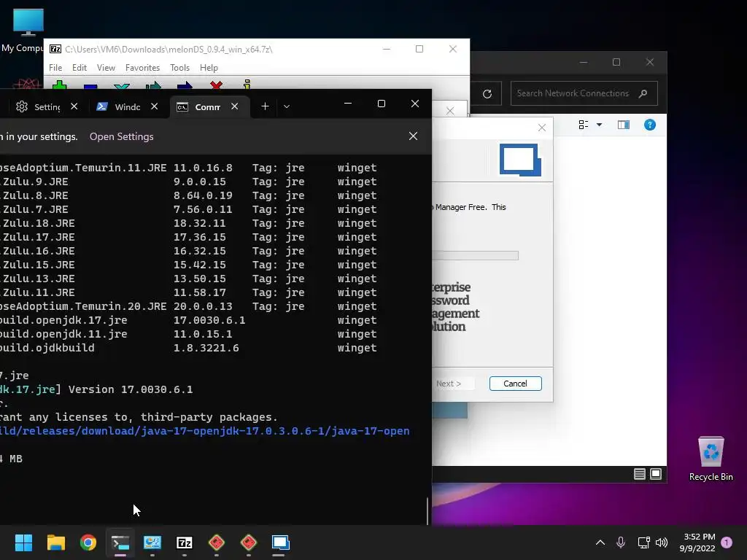Click the 7-Zip Add (green plus) toolbar icon
The height and width of the screenshot is (560, 747).
(59, 85)
